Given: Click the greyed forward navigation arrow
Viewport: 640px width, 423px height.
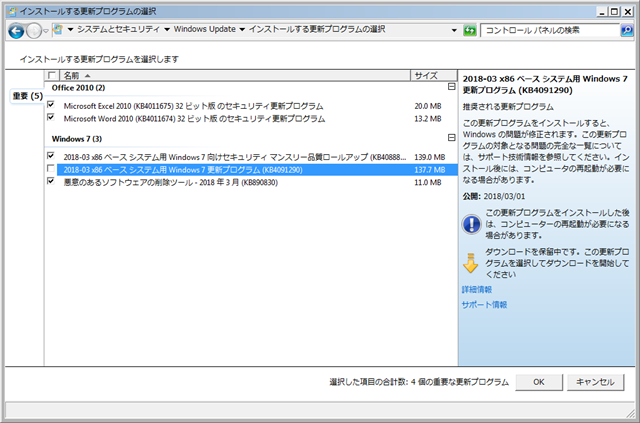Looking at the screenshot, I should [x=34, y=31].
